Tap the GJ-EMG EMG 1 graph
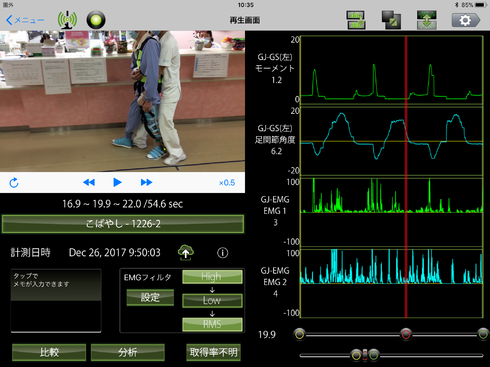Viewport: 490px width, 367px height. tap(392, 212)
